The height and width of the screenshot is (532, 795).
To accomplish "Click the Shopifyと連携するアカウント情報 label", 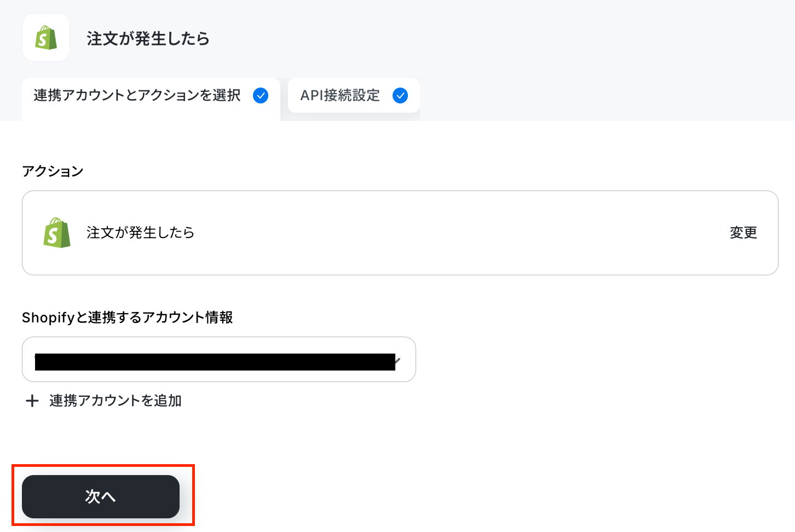I will pos(128,317).
